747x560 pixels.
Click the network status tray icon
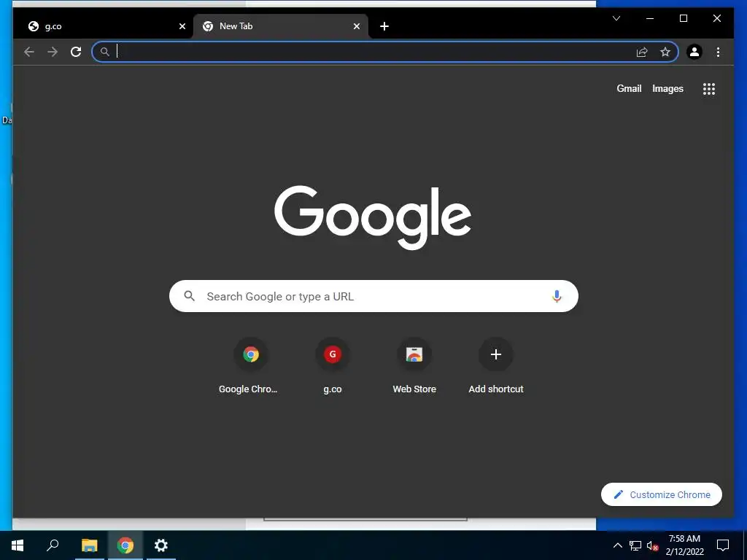tap(635, 545)
